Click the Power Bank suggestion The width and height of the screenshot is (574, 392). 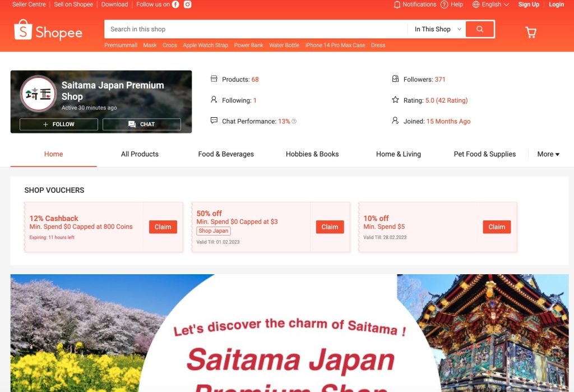pyautogui.click(x=248, y=45)
